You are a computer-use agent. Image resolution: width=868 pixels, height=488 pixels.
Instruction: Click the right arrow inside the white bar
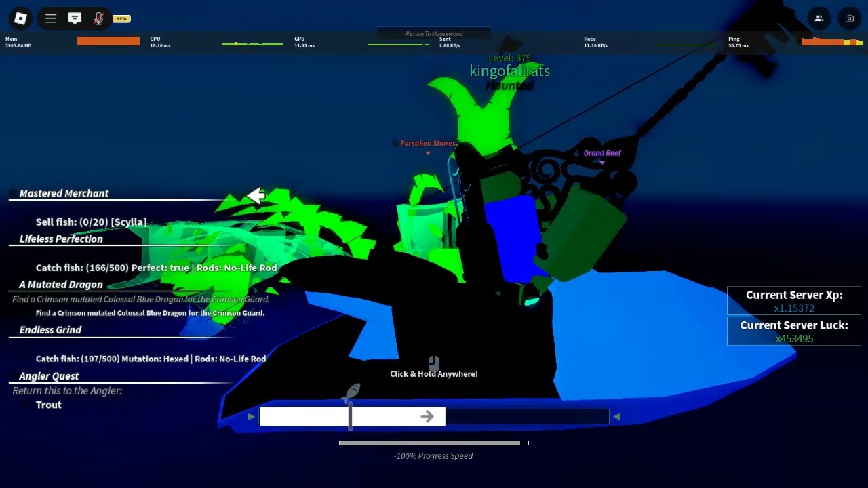427,417
